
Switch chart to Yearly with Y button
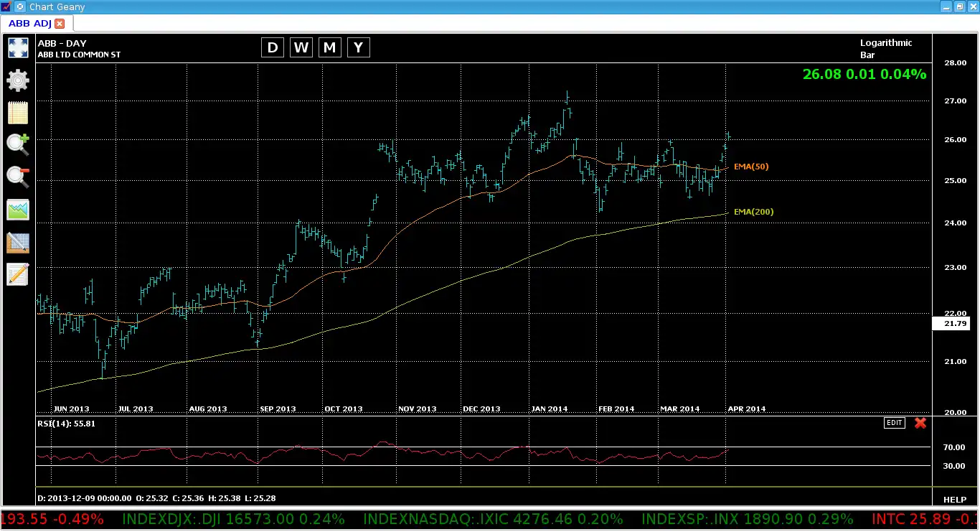[359, 47]
